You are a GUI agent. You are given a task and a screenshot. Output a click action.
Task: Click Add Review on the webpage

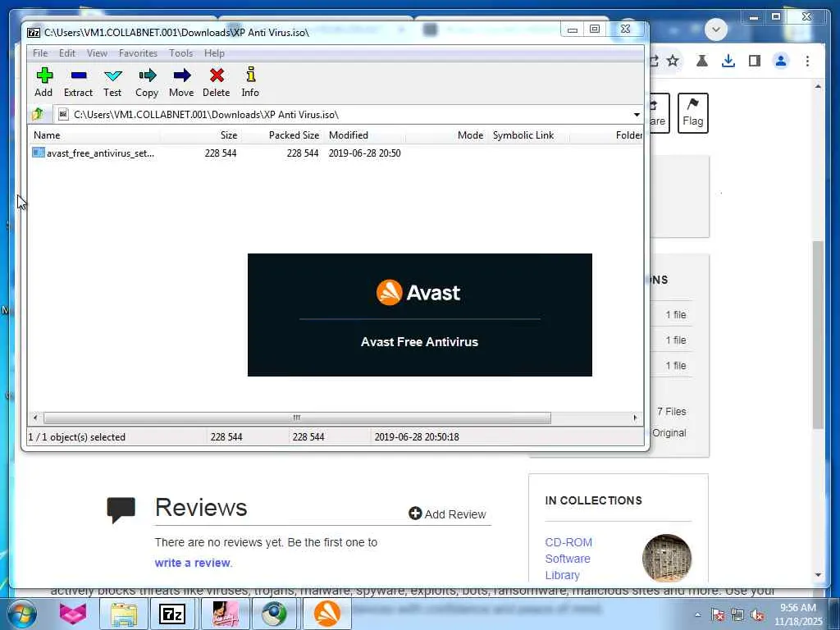[x=447, y=514]
